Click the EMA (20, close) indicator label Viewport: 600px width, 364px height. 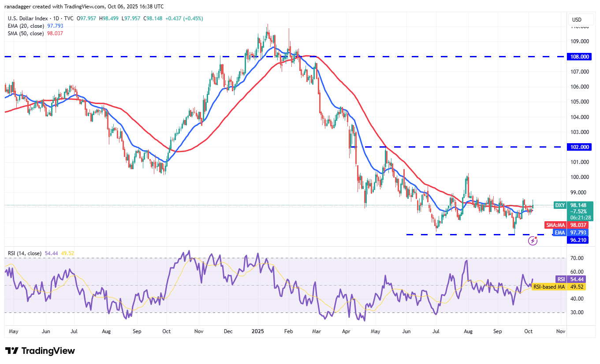[26, 26]
